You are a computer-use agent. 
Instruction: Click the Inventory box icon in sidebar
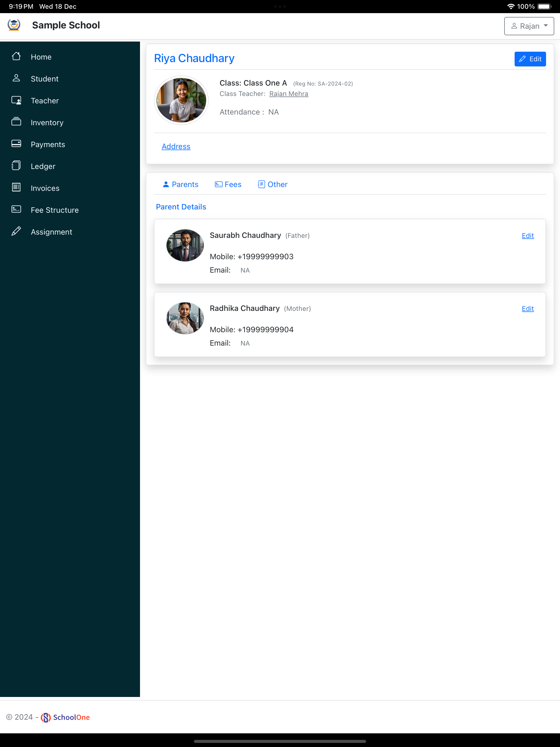16,122
